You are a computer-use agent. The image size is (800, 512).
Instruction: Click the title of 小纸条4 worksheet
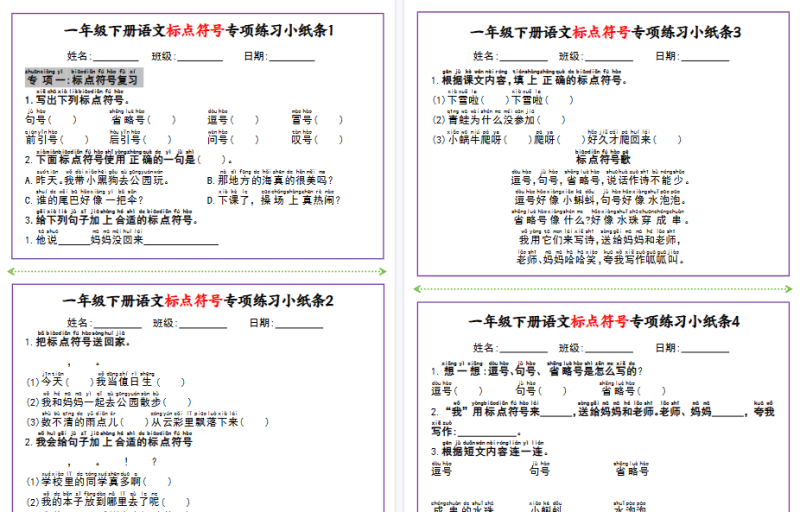click(604, 321)
